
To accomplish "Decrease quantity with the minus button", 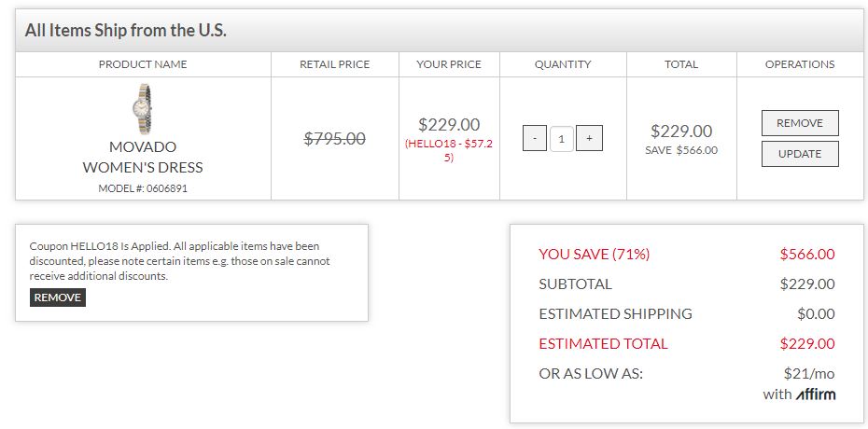I will coord(534,139).
